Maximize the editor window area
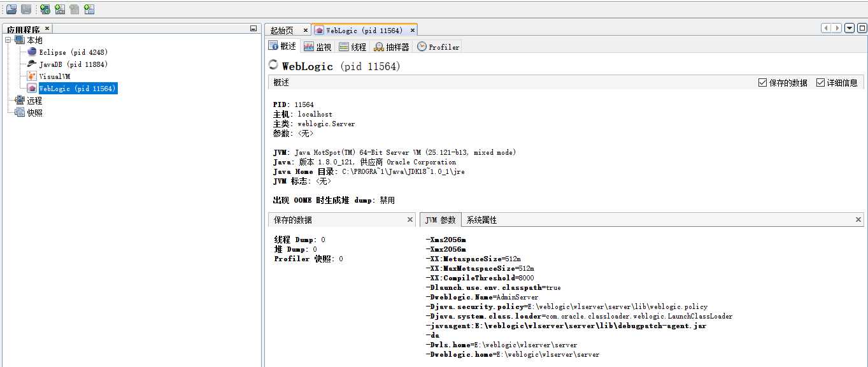868x367 pixels. coord(862,28)
